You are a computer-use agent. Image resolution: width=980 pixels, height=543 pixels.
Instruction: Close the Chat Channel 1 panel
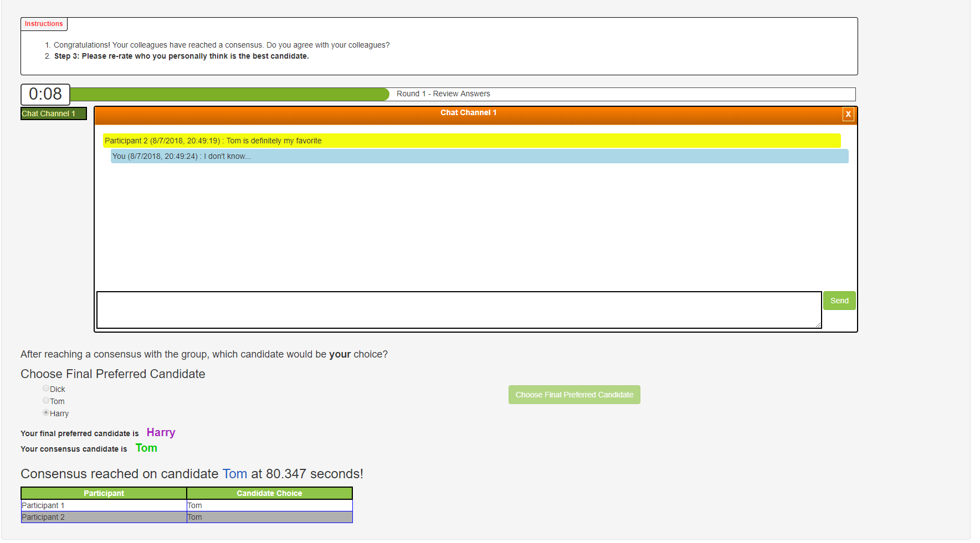pos(848,114)
